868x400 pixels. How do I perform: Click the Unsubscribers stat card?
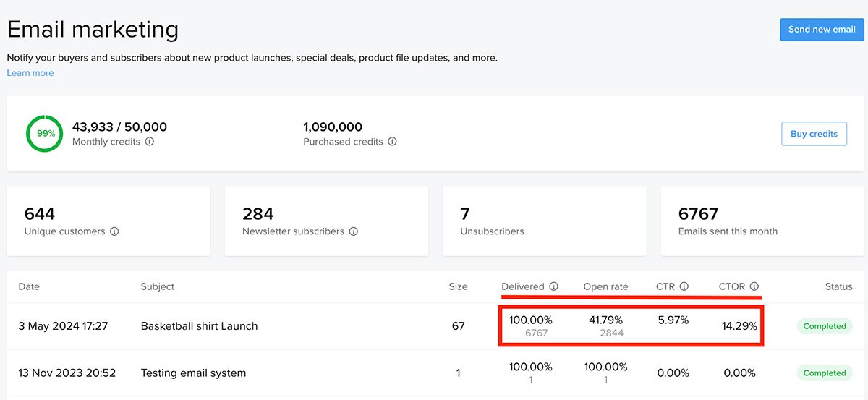[x=544, y=221]
